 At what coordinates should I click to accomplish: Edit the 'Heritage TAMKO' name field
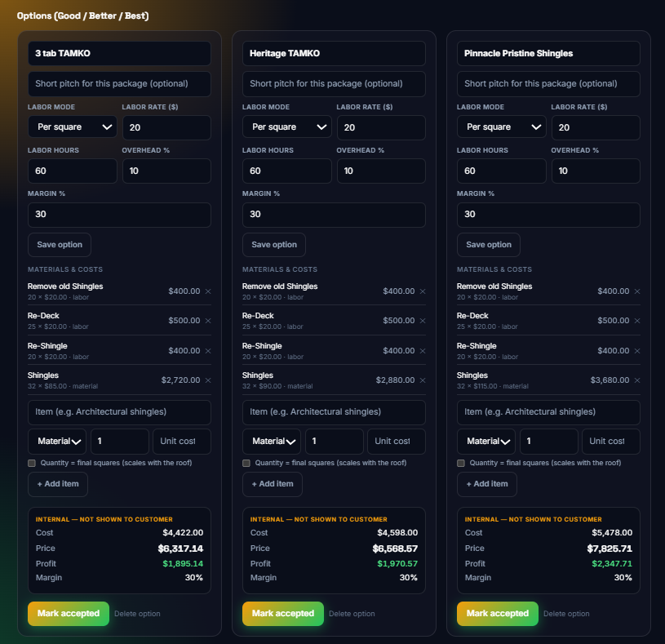coord(335,53)
